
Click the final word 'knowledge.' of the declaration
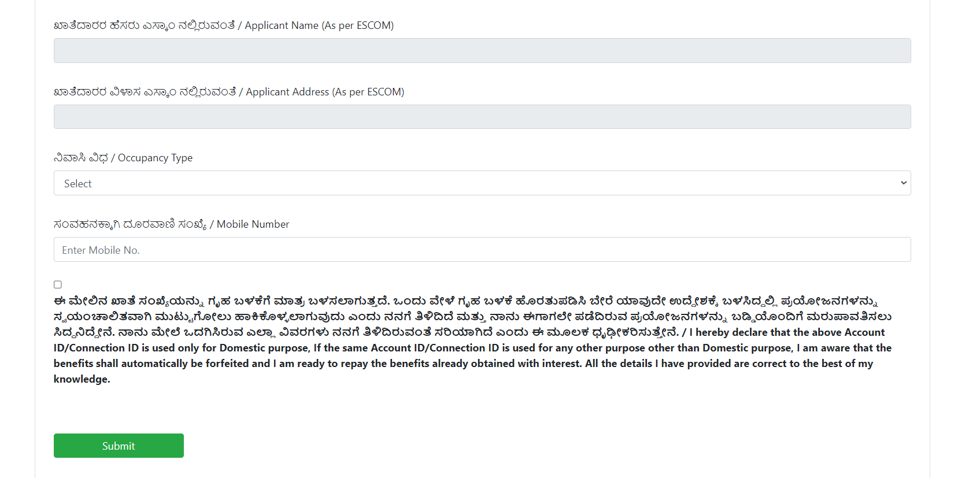pos(82,379)
